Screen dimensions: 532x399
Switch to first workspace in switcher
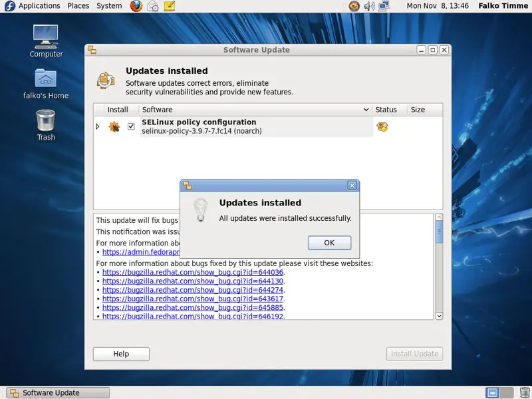coord(492,392)
